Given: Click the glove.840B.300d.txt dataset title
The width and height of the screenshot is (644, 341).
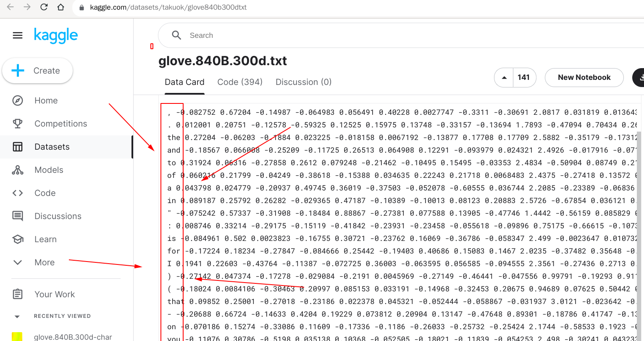Looking at the screenshot, I should point(223,61).
